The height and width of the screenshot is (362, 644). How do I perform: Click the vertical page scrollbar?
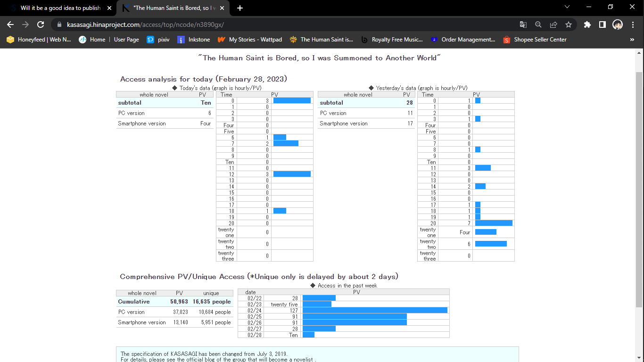click(x=639, y=189)
